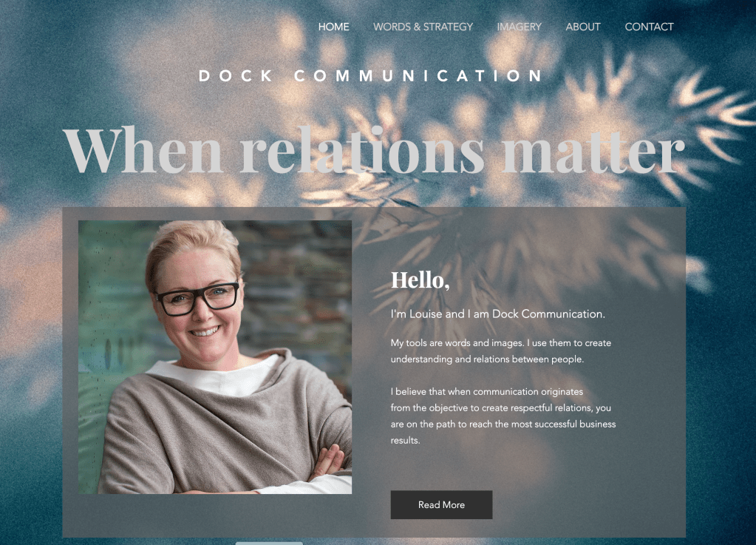The image size is (756, 545).
Task: Open the HOME navigation item
Action: [x=333, y=27]
